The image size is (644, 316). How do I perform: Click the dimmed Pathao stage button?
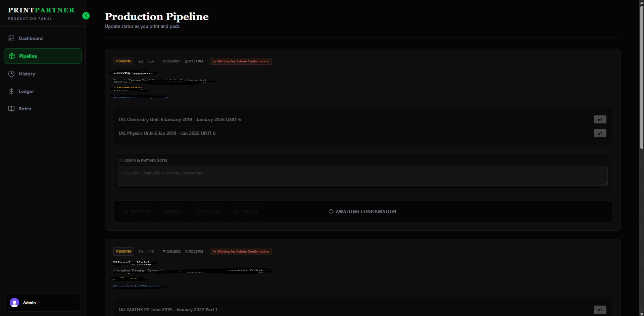pos(246,211)
